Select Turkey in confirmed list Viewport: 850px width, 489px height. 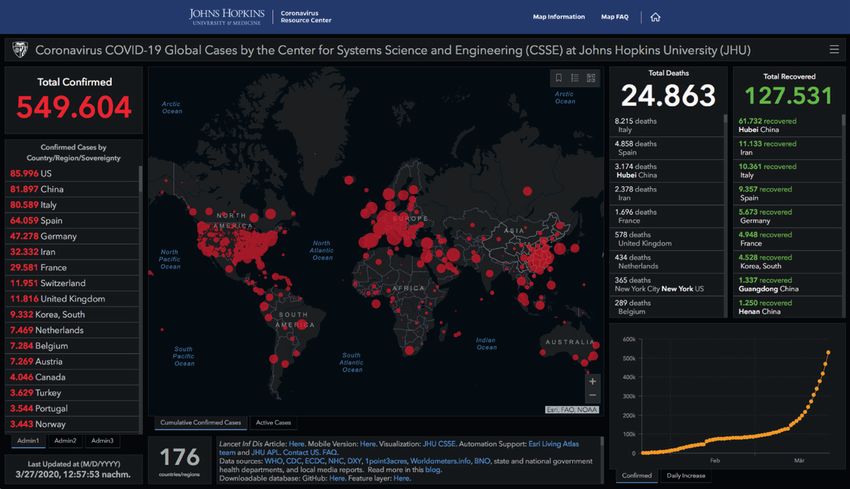(72, 393)
